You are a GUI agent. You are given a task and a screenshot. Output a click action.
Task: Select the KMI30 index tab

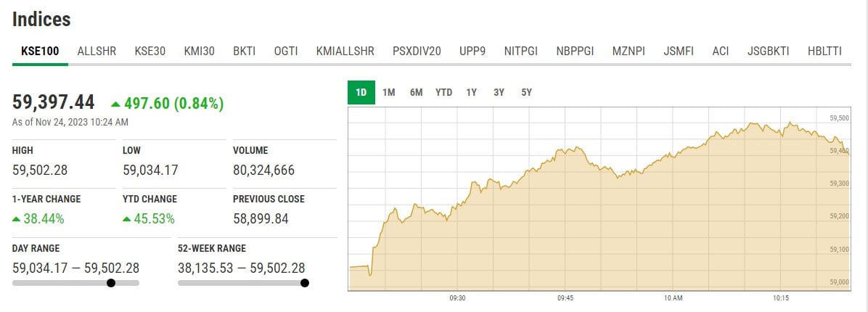pyautogui.click(x=199, y=52)
